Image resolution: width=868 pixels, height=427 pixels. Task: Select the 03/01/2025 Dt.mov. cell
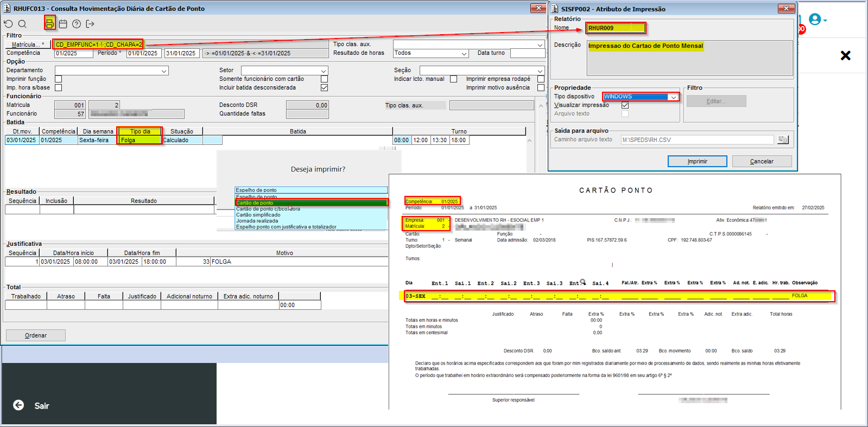[x=22, y=140]
